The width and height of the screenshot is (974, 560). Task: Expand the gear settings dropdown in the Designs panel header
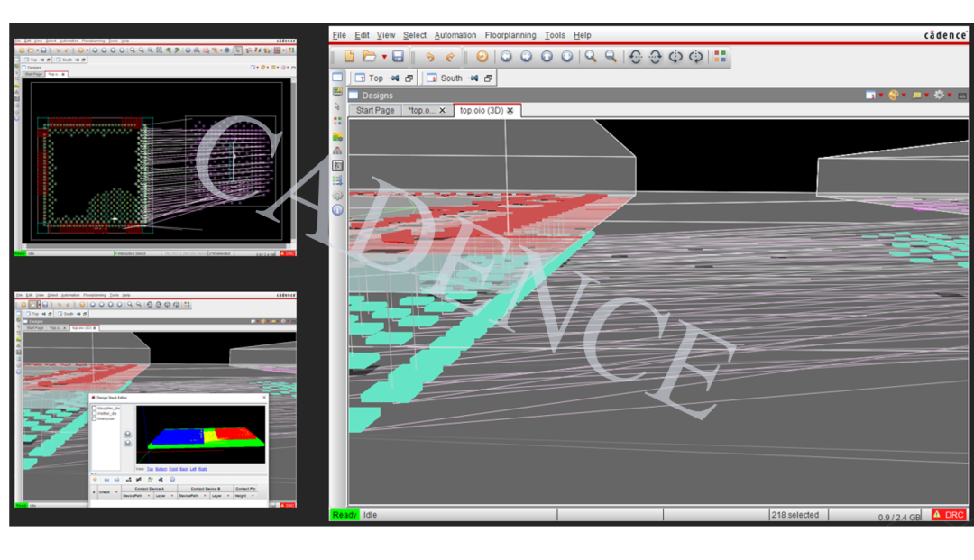click(x=950, y=96)
